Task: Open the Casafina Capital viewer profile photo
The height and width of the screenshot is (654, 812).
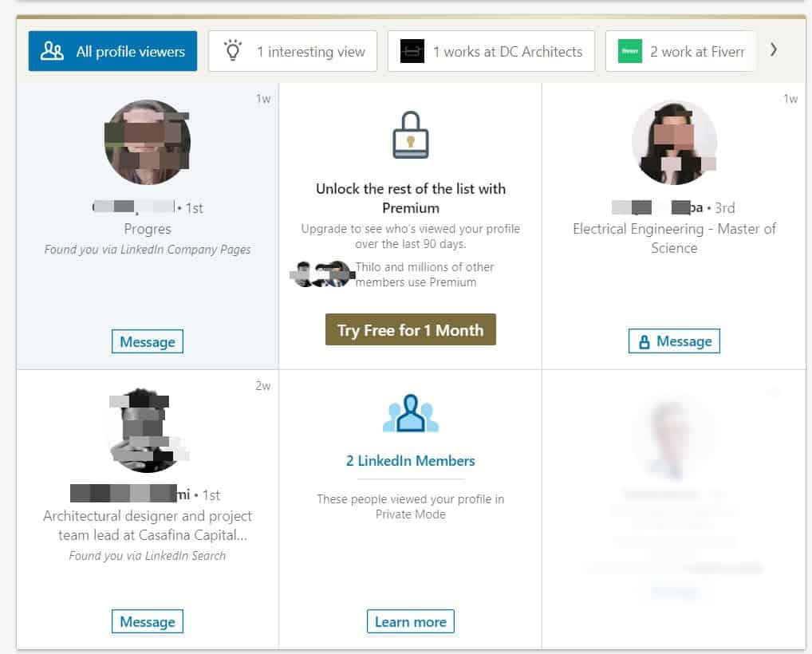Action: pos(148,430)
